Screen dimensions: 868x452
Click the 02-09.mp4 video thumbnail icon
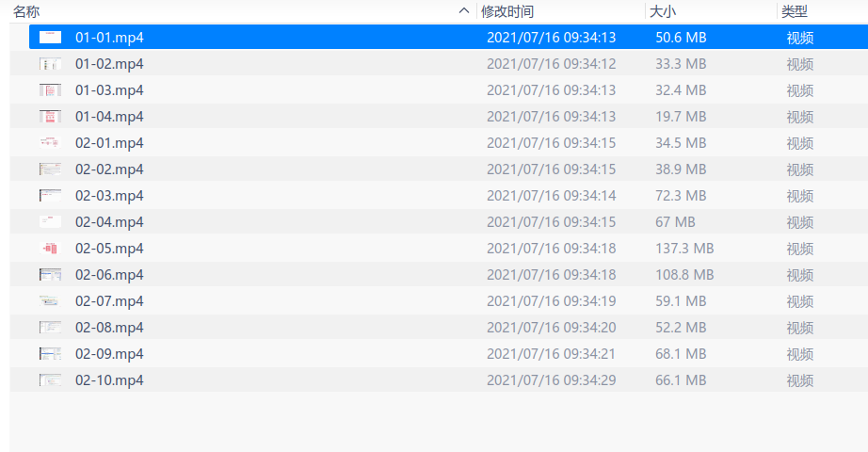click(51, 353)
